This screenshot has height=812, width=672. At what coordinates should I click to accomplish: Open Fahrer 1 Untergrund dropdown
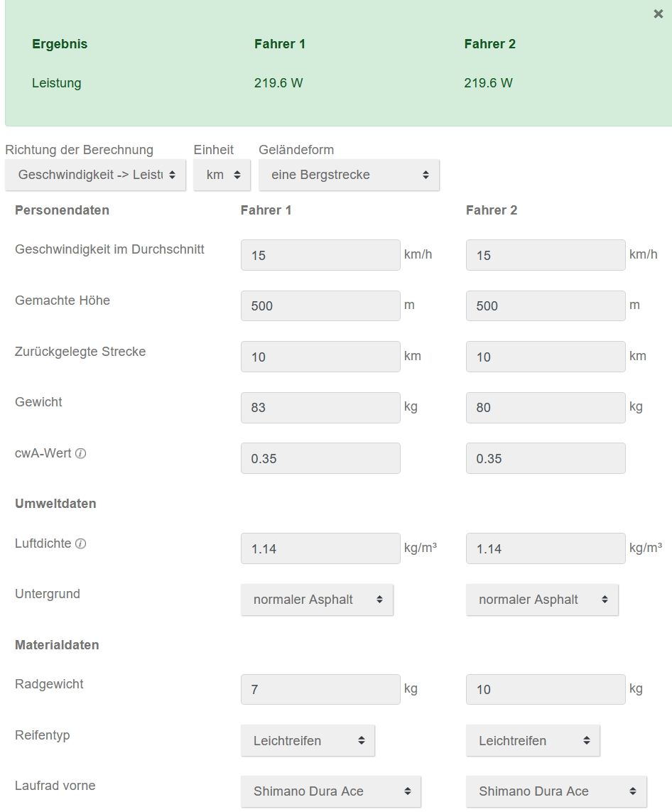point(317,600)
